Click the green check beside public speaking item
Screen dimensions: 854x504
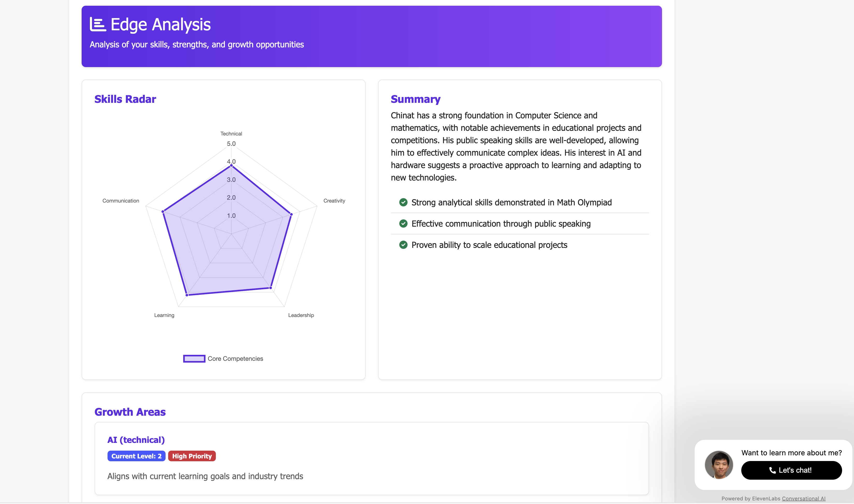[403, 224]
